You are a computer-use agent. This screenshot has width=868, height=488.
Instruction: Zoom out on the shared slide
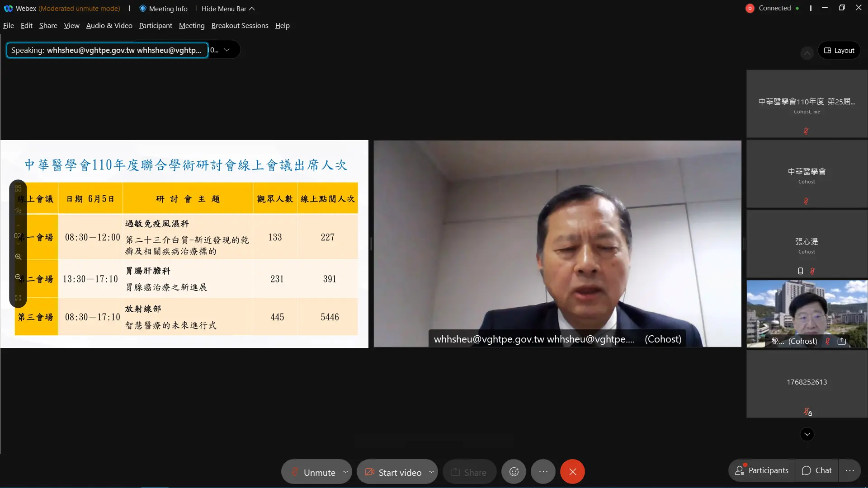pos(18,277)
